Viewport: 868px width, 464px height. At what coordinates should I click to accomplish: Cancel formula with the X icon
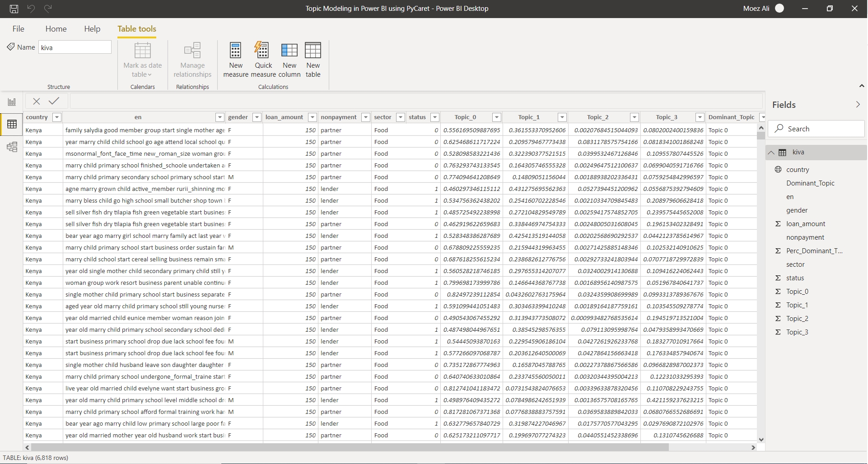point(37,101)
